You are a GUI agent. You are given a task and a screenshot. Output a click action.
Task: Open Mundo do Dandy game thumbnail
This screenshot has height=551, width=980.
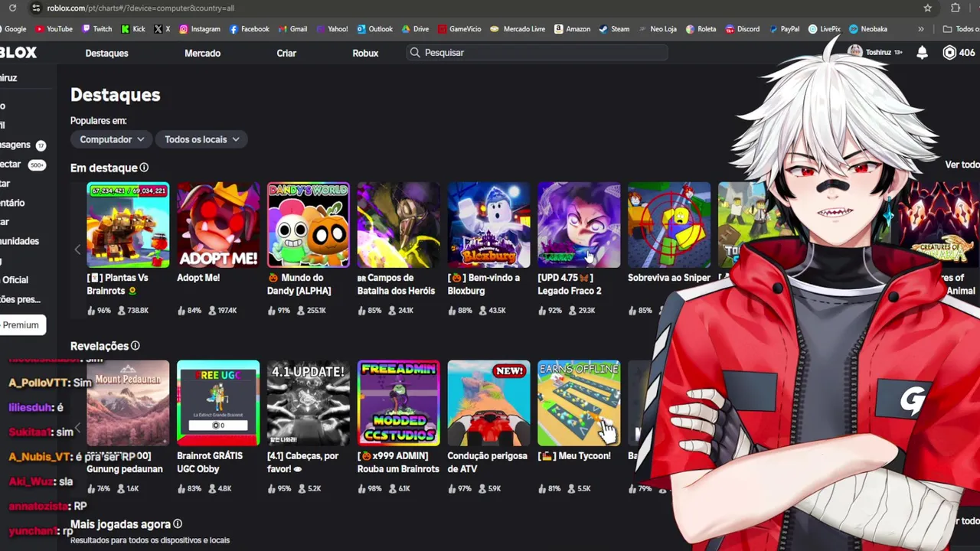coord(309,225)
